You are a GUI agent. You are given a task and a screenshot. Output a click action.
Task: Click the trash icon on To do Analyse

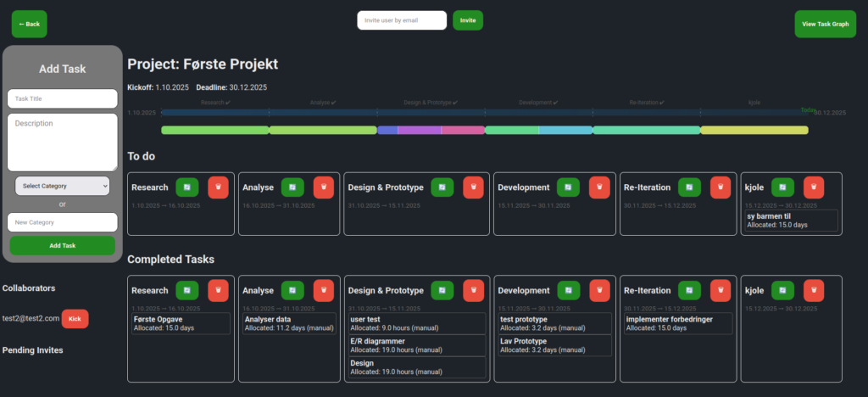tap(323, 187)
